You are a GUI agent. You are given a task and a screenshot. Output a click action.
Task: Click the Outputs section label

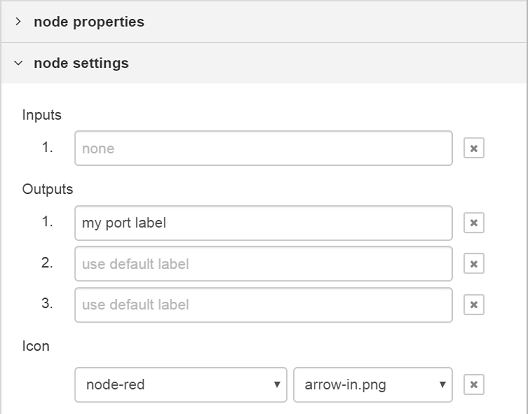pyautogui.click(x=47, y=189)
